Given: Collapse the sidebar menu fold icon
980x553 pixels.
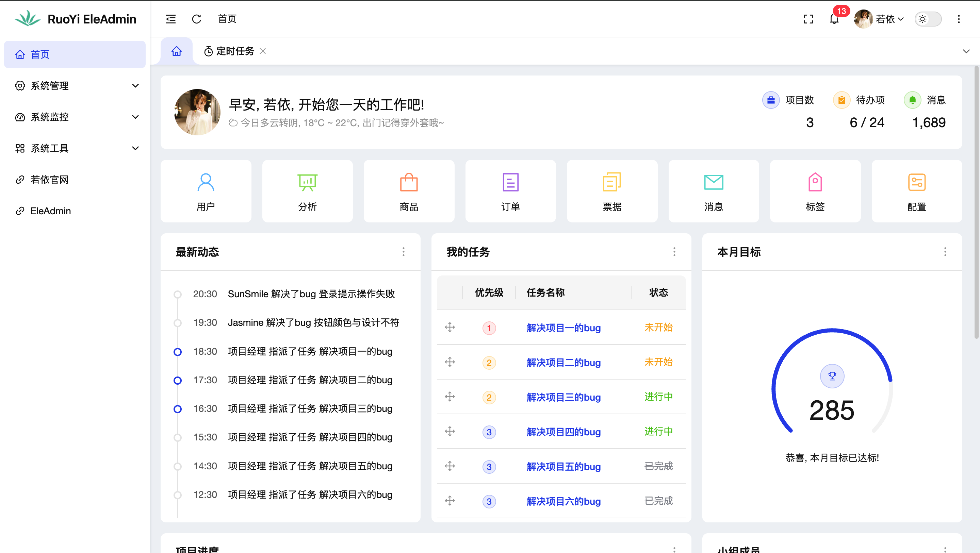Looking at the screenshot, I should pyautogui.click(x=171, y=19).
